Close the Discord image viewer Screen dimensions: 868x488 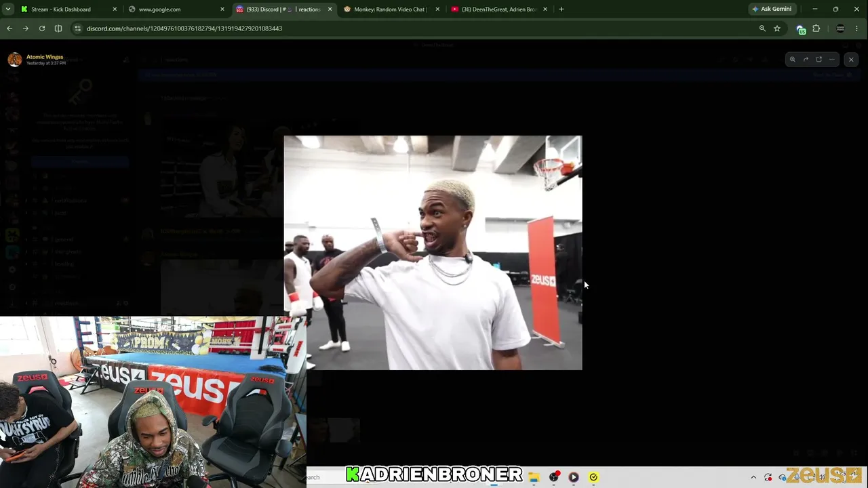point(851,60)
